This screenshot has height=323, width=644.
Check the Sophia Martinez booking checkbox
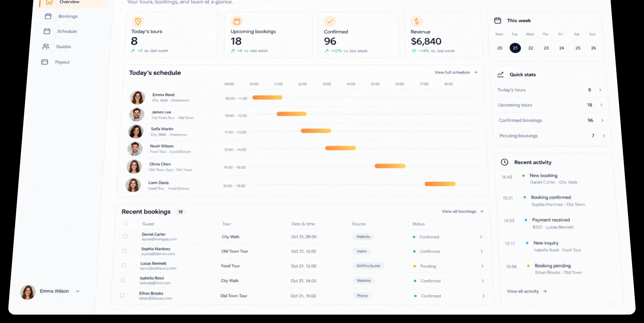click(x=124, y=251)
